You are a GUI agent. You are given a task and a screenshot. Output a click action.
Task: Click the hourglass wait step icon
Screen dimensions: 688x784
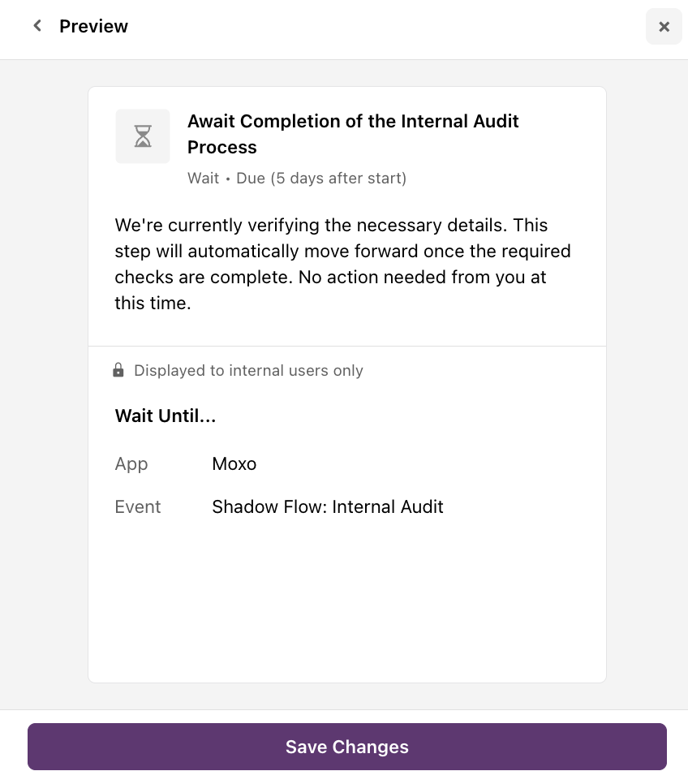[143, 136]
